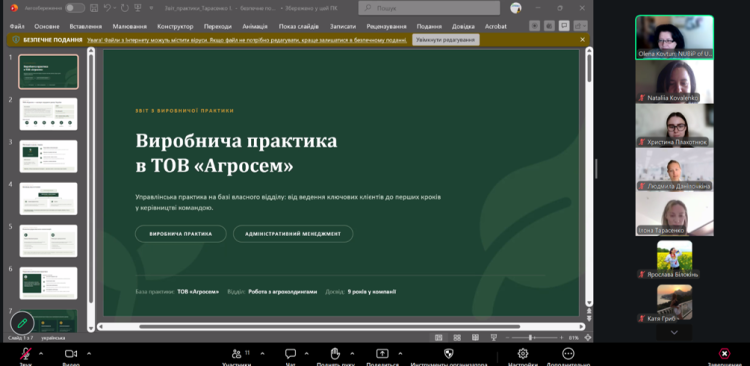
Task: Expand participants options chevron
Action: click(262, 354)
